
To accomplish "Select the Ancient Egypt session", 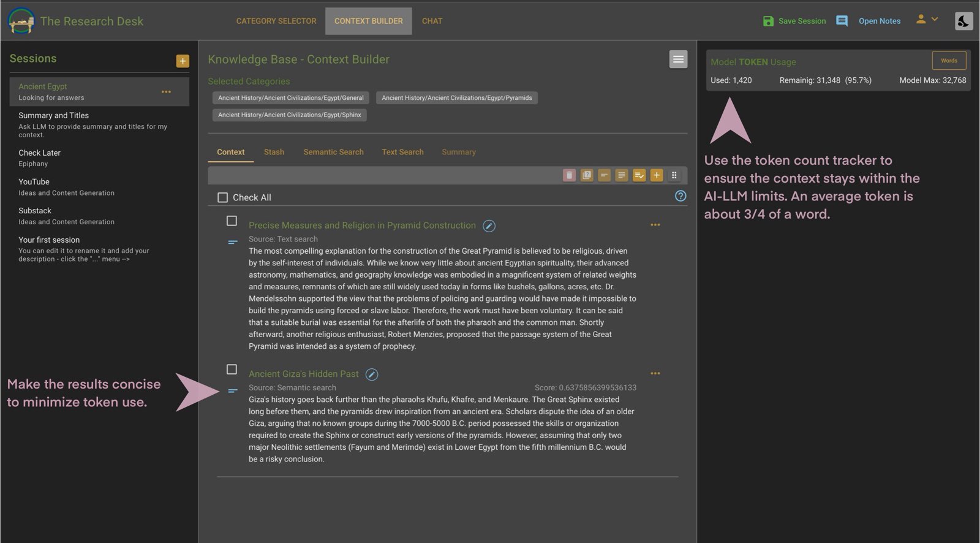I will pos(99,91).
